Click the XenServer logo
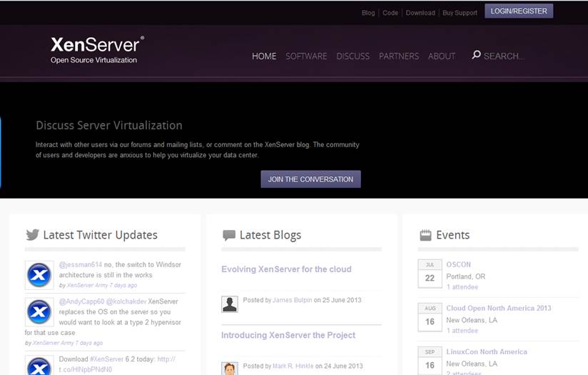Screen dimensions: 588x375 pyautogui.click(x=96, y=49)
